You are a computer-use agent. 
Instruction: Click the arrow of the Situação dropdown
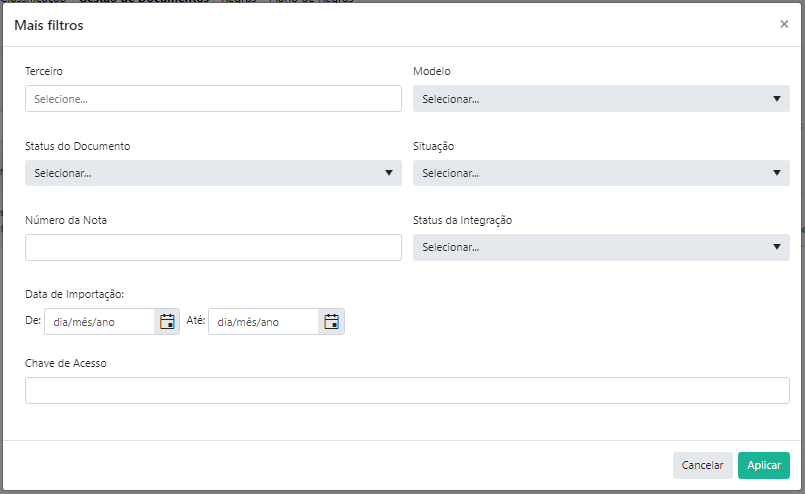pyautogui.click(x=777, y=173)
